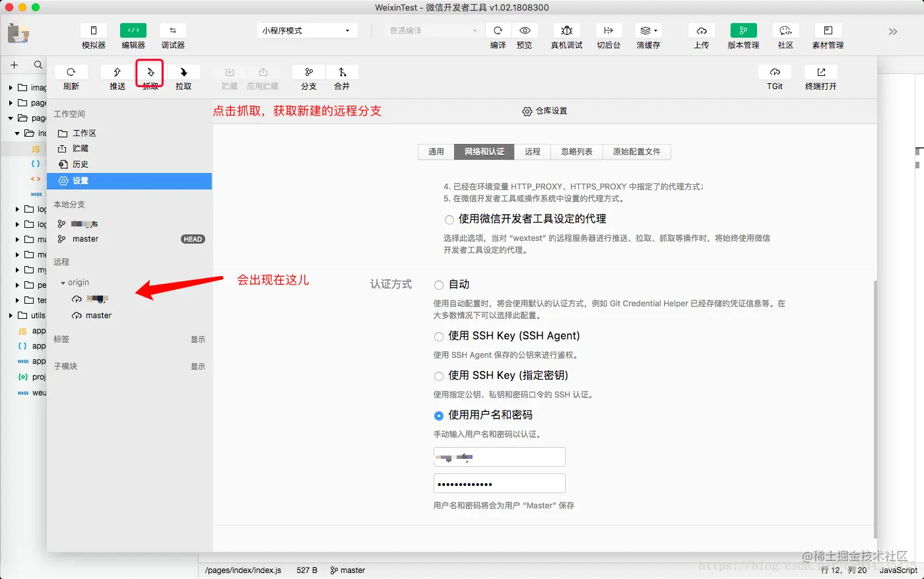Click the file tree search icon
This screenshot has height=579, width=924.
38,65
